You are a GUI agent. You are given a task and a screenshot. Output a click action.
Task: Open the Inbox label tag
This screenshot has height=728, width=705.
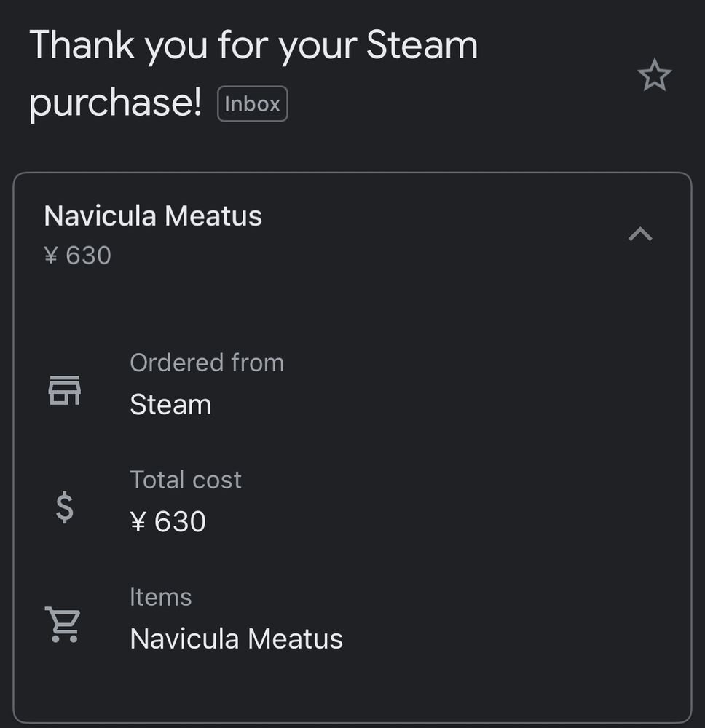(253, 104)
